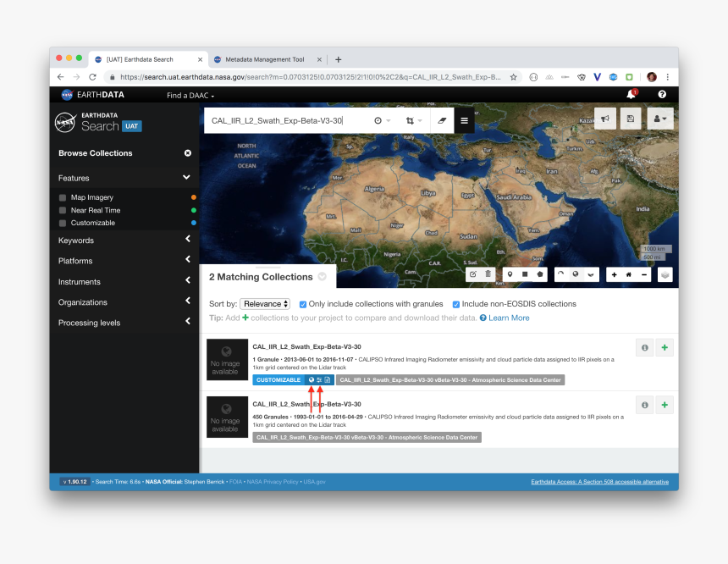The image size is (728, 564).
Task: Select the map marker point tool
Action: pos(510,274)
